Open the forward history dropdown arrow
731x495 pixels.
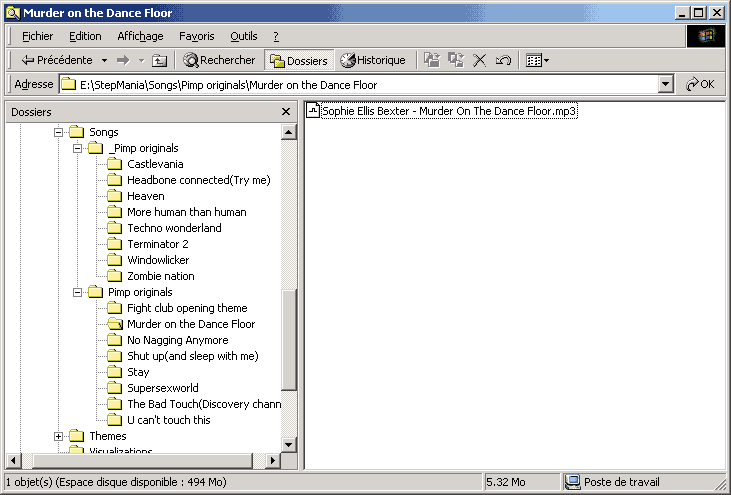[141, 61]
